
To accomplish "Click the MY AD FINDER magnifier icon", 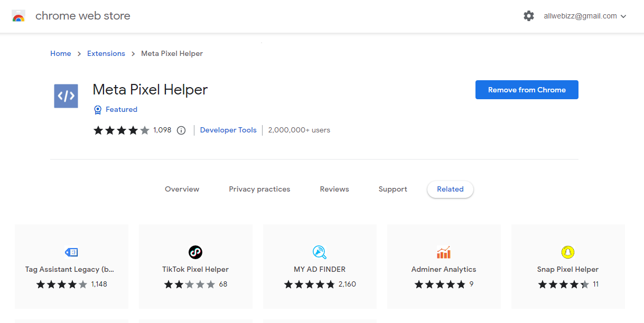I will coord(320,252).
